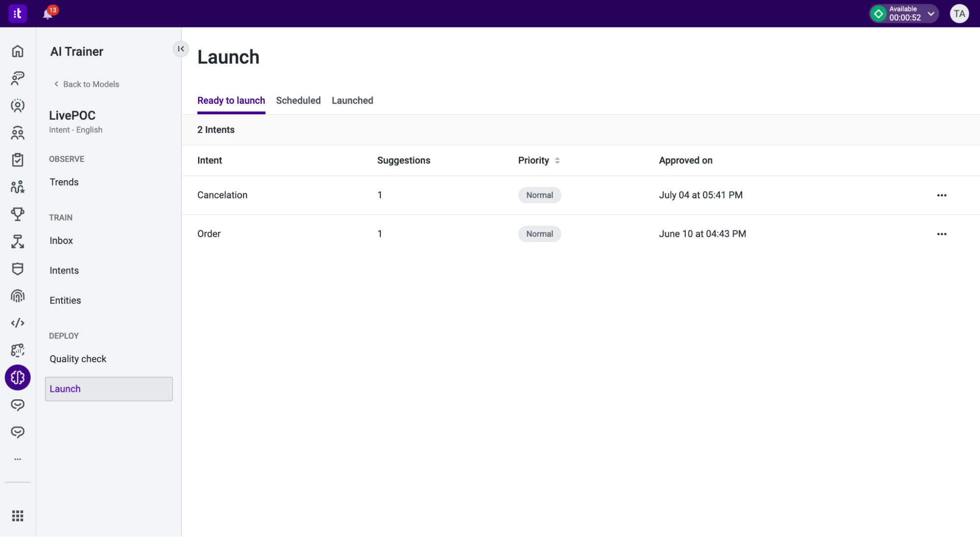The height and width of the screenshot is (537, 980).
Task: Open the TA user avatar
Action: (x=959, y=14)
